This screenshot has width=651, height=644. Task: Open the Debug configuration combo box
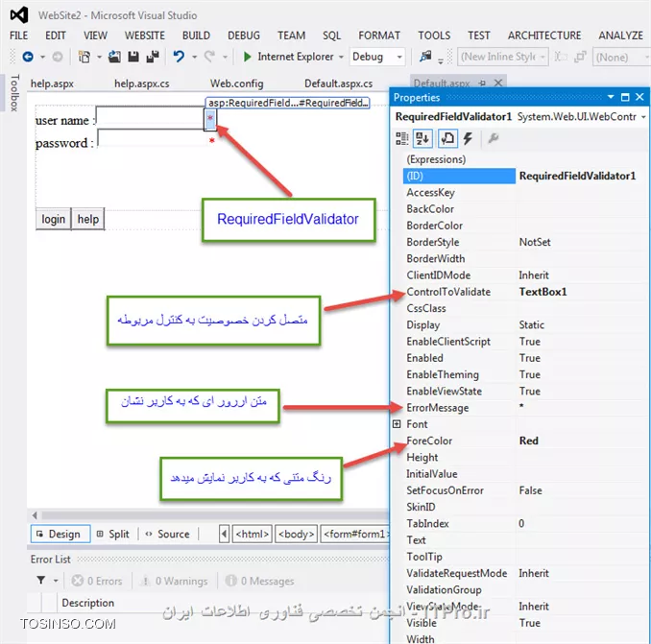pyautogui.click(x=377, y=57)
